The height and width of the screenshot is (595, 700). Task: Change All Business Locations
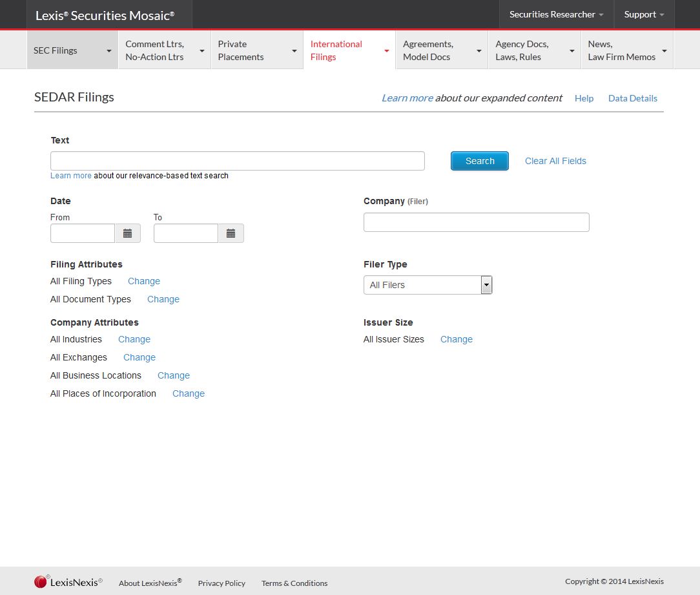pyautogui.click(x=174, y=376)
